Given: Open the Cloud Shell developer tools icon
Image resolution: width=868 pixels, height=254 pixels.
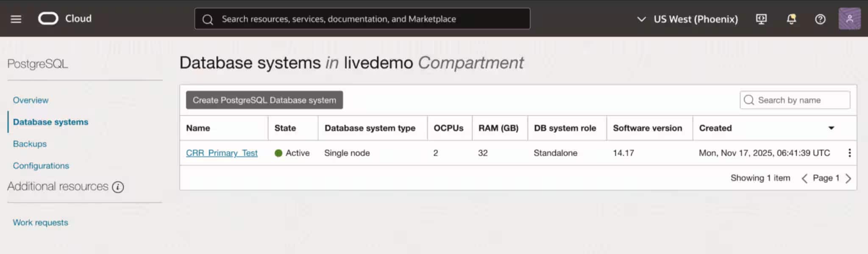Looking at the screenshot, I should pyautogui.click(x=761, y=19).
